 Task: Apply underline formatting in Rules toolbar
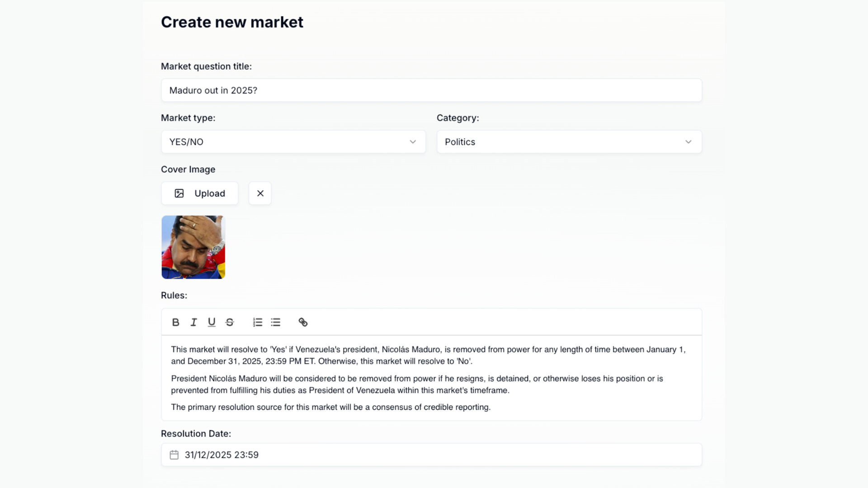pyautogui.click(x=212, y=322)
